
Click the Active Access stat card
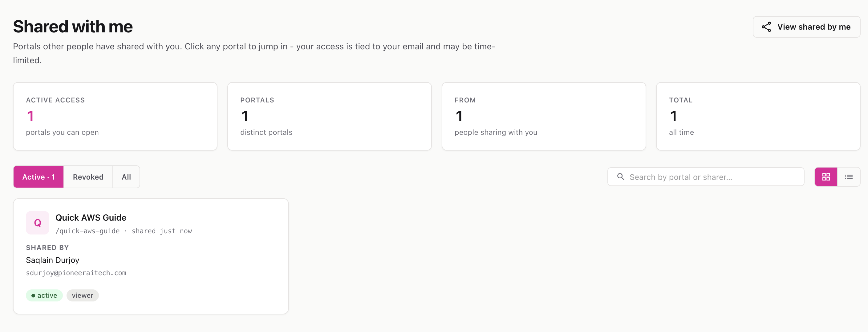(115, 116)
